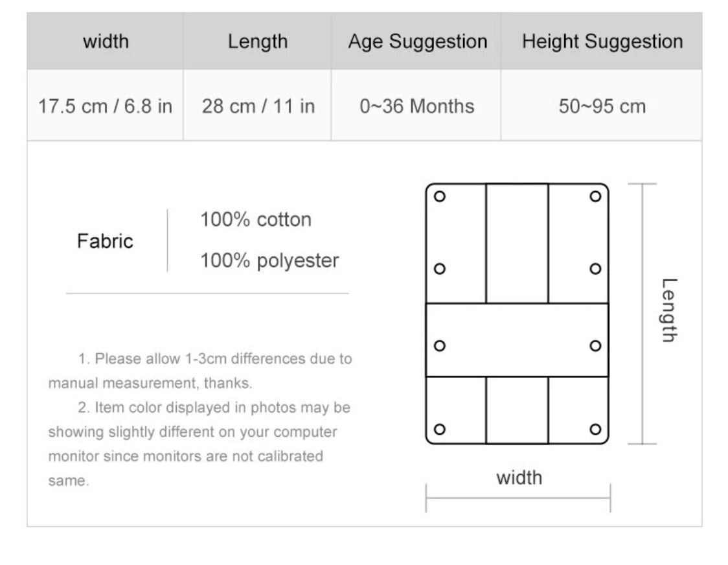The height and width of the screenshot is (565, 728).
Task: Click second-from-top snap circle on left side
Action: tap(439, 269)
